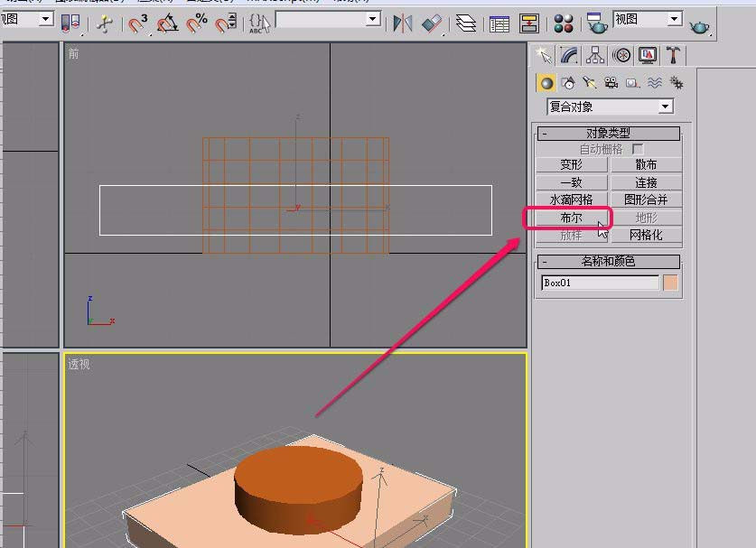Open the Material Editor spheres icon
The height and width of the screenshot is (548, 756).
pyautogui.click(x=563, y=23)
